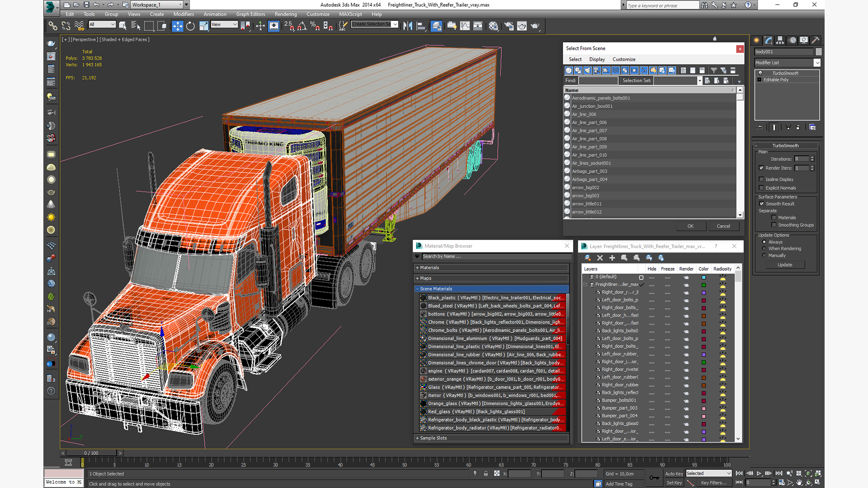Open the Rendering menu
The height and width of the screenshot is (488, 868).
point(285,14)
